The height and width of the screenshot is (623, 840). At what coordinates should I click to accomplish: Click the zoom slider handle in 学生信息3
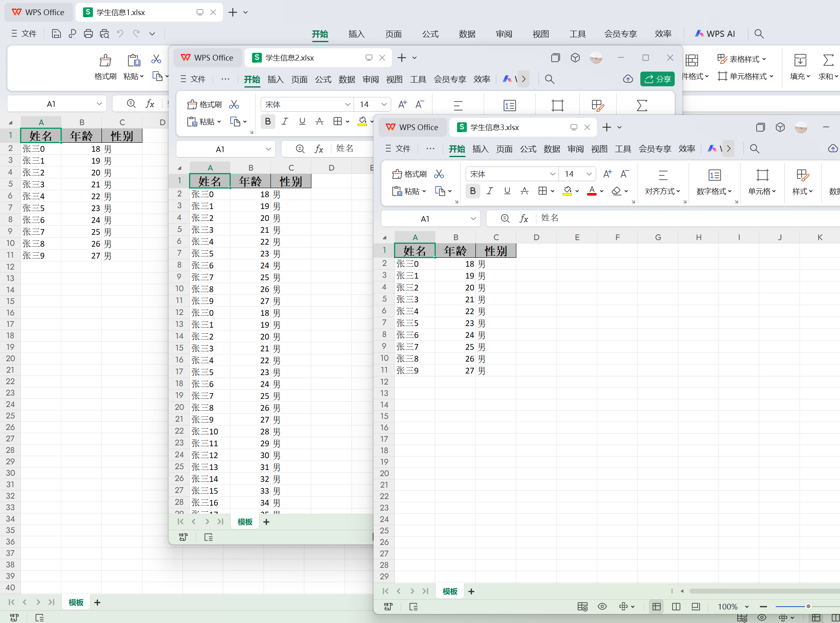(808, 607)
